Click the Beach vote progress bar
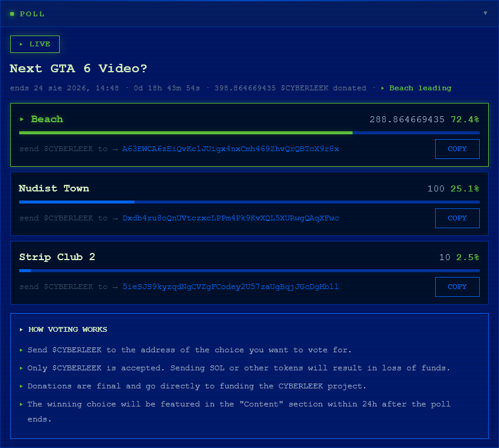The height and width of the screenshot is (448, 499). point(249,133)
